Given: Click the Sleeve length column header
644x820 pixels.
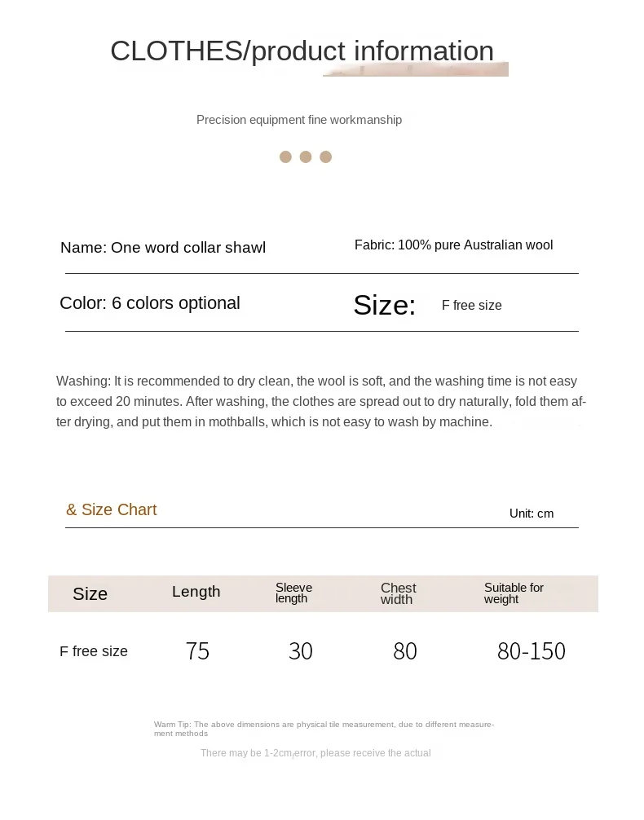Looking at the screenshot, I should 294,593.
